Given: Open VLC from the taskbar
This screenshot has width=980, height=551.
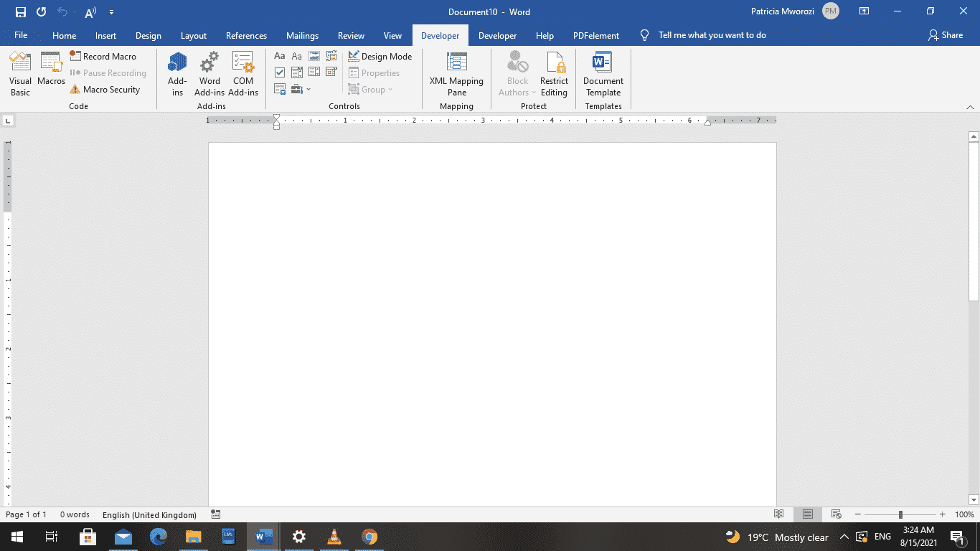Looking at the screenshot, I should click(334, 537).
